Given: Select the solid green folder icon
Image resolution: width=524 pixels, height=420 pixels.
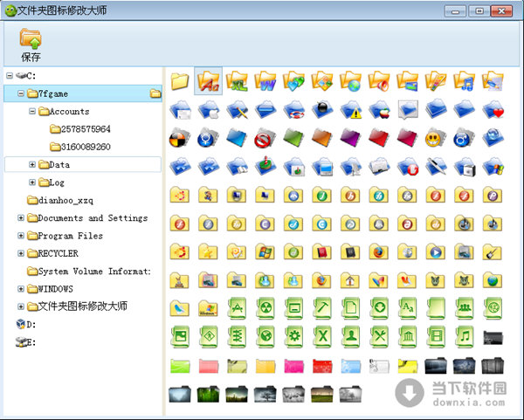Looking at the screenshot, I should pyautogui.click(x=293, y=138).
